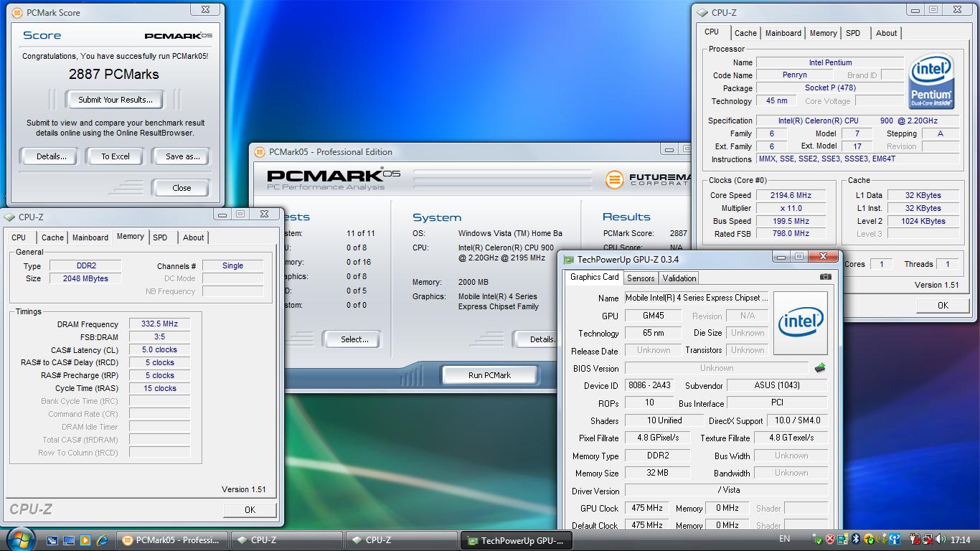Select CPU tab in left CPU-Z window

pyautogui.click(x=19, y=237)
